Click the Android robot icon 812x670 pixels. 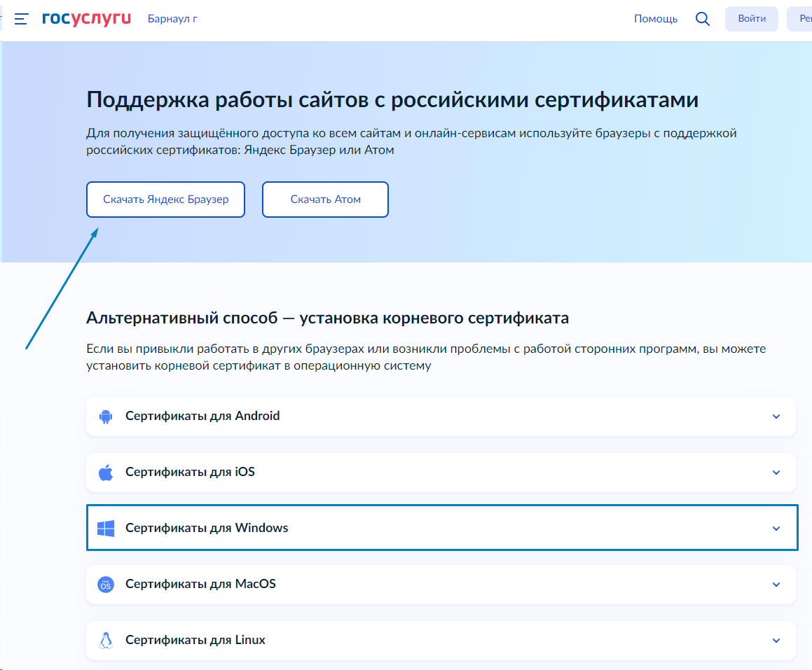(106, 417)
